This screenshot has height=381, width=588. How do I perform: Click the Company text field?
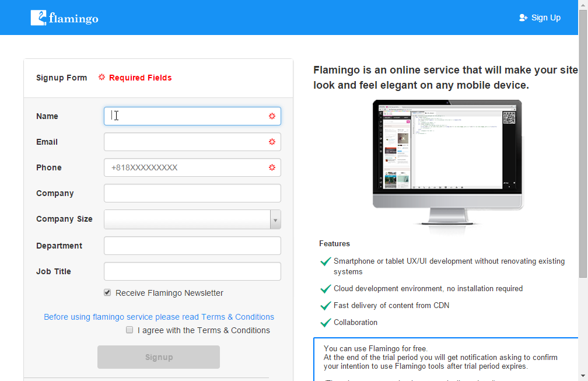pyautogui.click(x=192, y=193)
